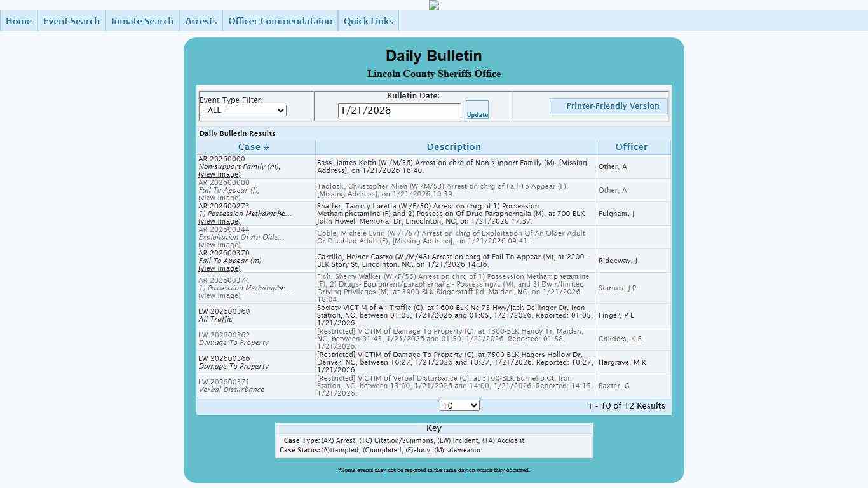The height and width of the screenshot is (488, 868).
Task: Sort results by Case # column header
Action: [254, 147]
